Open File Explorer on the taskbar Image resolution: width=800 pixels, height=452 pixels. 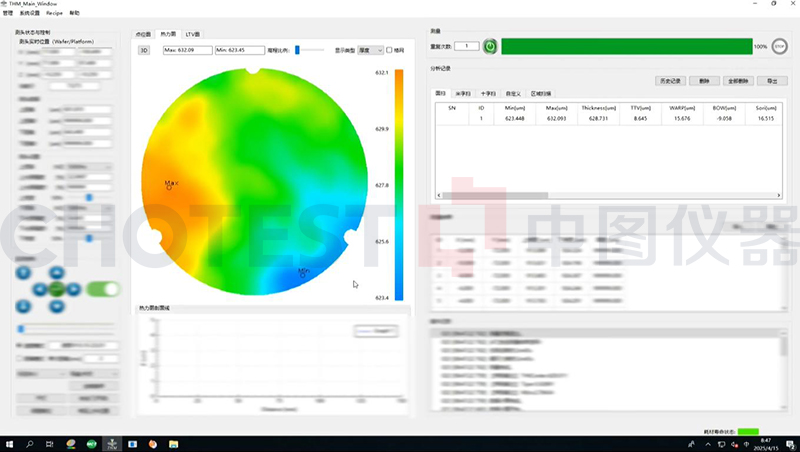tap(173, 444)
